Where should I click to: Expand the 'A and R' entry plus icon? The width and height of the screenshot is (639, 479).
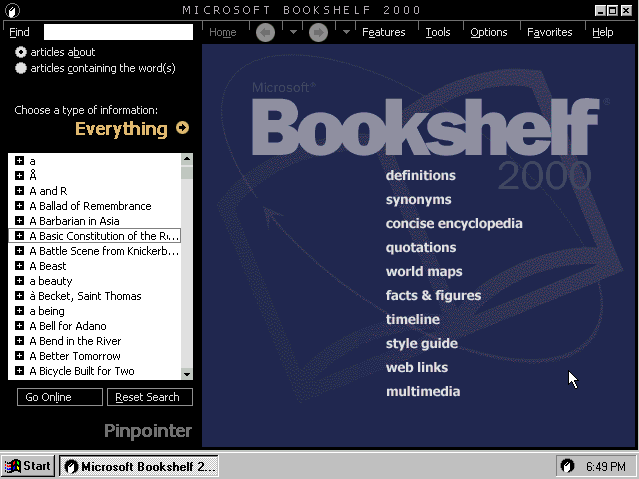pos(19,191)
